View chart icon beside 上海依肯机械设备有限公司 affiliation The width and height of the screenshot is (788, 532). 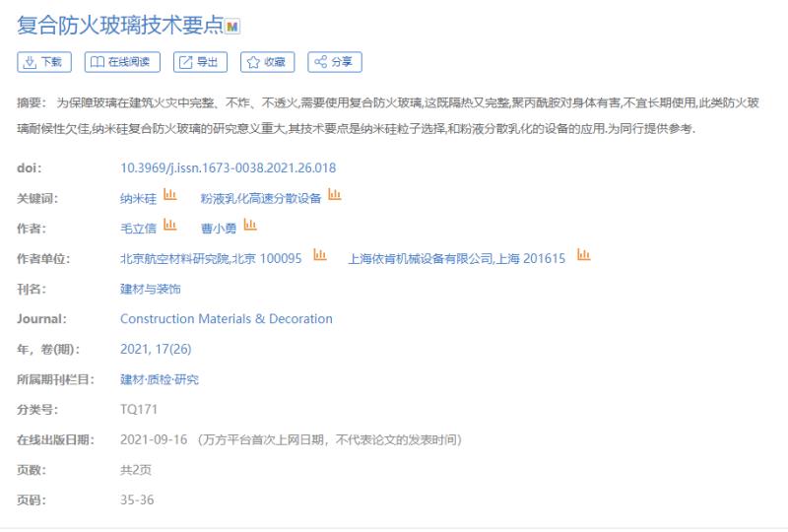coord(583,255)
